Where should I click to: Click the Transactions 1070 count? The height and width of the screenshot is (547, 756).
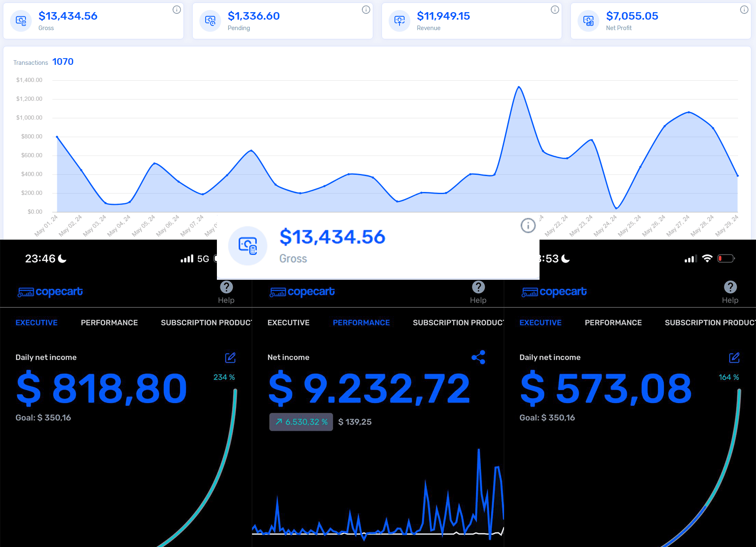coord(63,62)
